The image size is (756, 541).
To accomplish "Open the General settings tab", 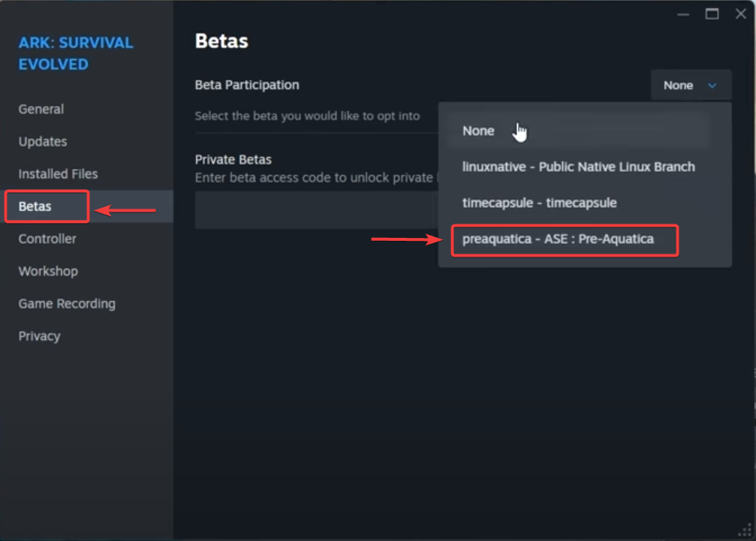I will click(x=41, y=110).
